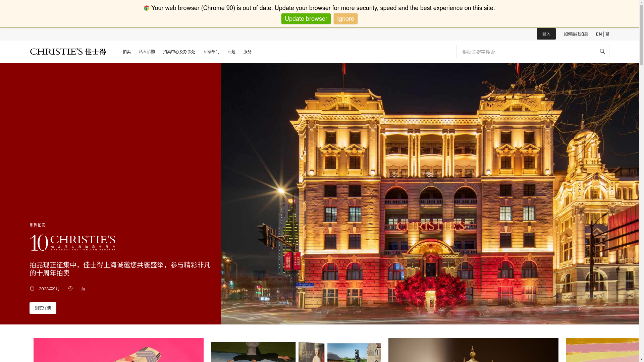Focus the keyword search input field
This screenshot has width=644, height=362.
(x=527, y=52)
